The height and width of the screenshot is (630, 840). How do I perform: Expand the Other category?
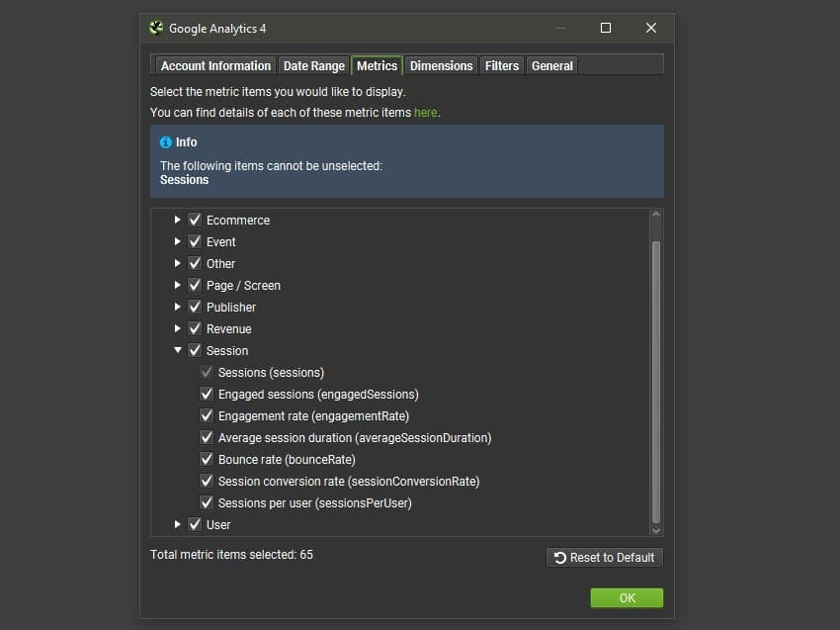[x=177, y=263]
